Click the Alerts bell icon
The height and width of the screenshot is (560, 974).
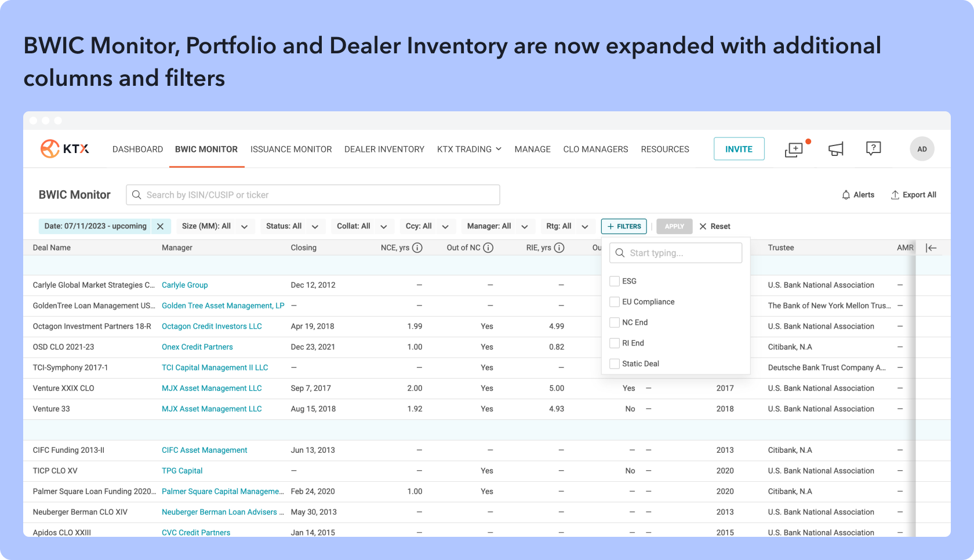point(846,195)
